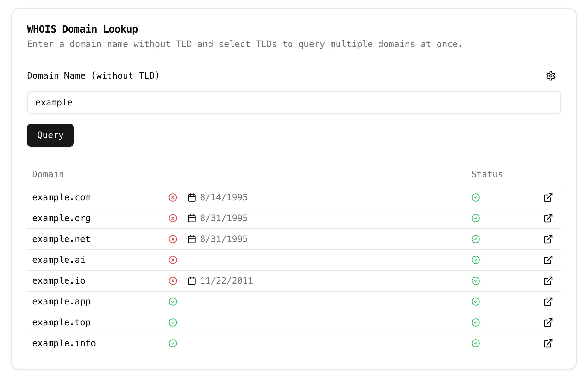Click the example.org registration date 8/31/1995
Image resolution: width=588 pixels, height=379 pixels.
(x=223, y=218)
